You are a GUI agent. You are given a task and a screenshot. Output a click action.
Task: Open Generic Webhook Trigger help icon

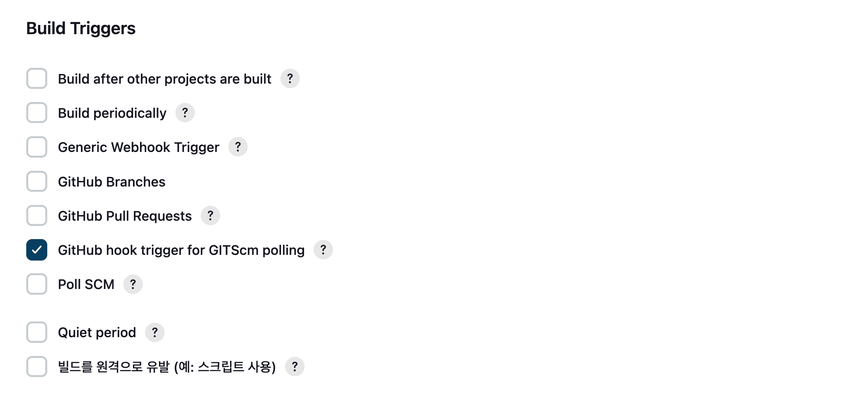click(238, 147)
